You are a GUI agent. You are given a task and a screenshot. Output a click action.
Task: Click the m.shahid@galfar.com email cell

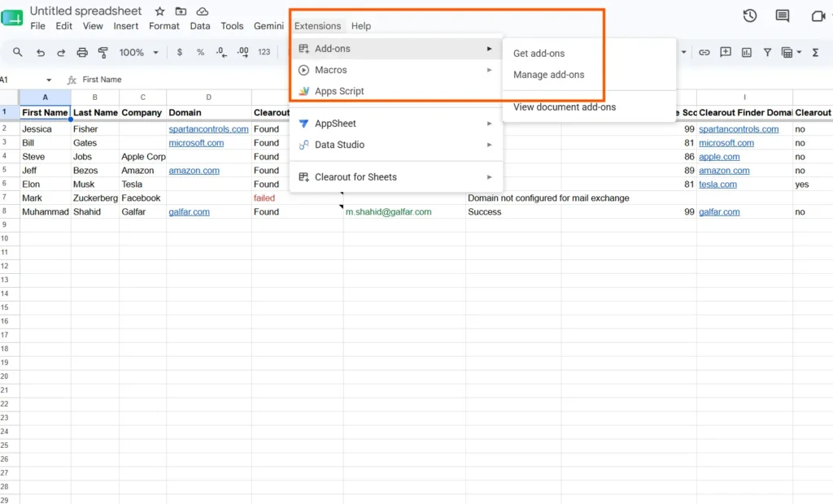coord(404,212)
